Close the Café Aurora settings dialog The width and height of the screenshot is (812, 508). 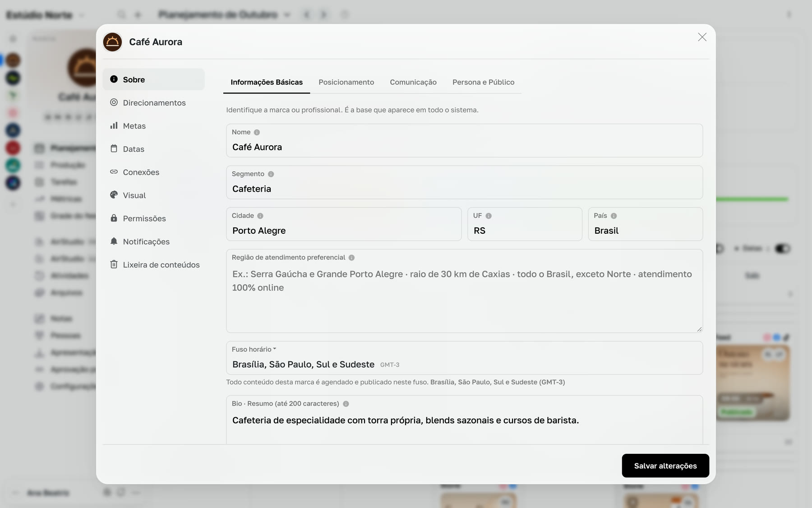702,37
